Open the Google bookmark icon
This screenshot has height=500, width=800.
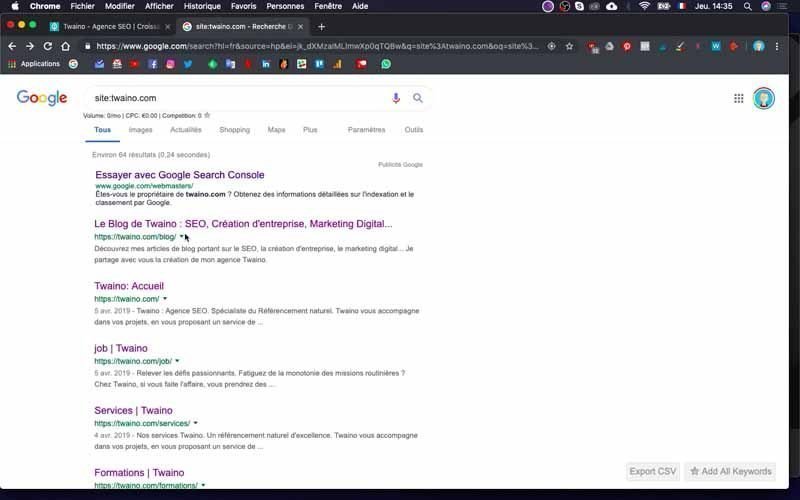click(x=73, y=64)
